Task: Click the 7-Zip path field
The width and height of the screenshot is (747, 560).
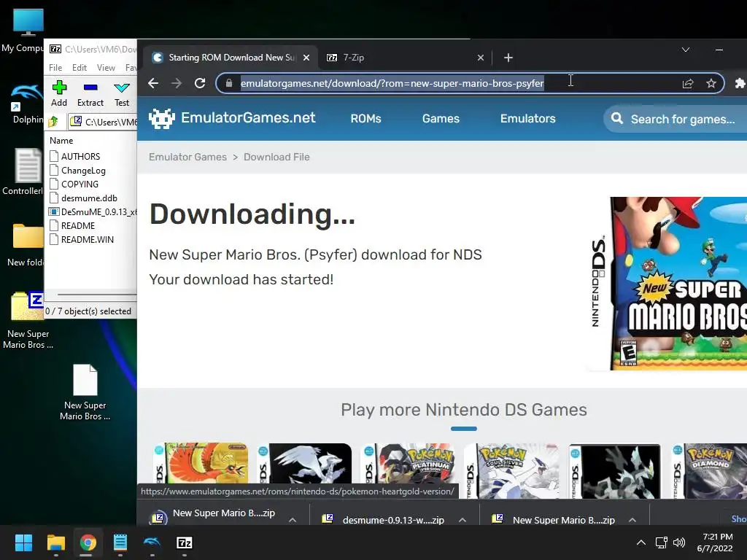Action: pyautogui.click(x=104, y=122)
